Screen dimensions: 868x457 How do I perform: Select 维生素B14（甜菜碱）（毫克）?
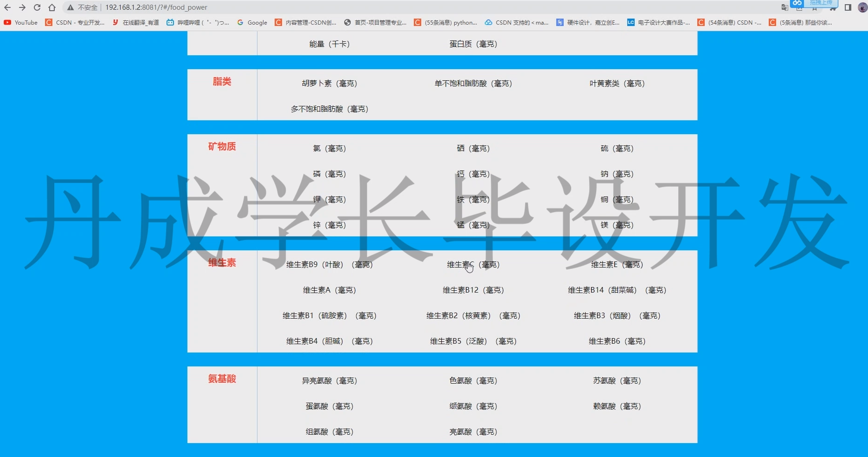click(617, 290)
